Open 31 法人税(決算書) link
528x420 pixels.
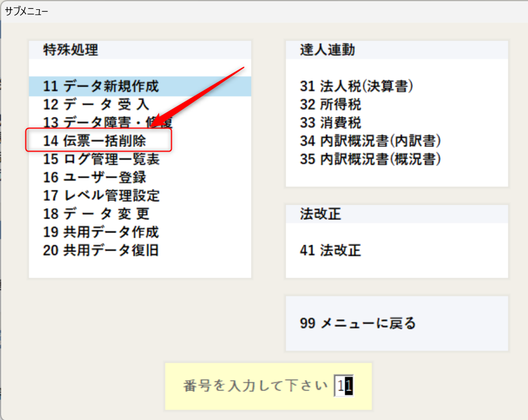[x=356, y=87]
